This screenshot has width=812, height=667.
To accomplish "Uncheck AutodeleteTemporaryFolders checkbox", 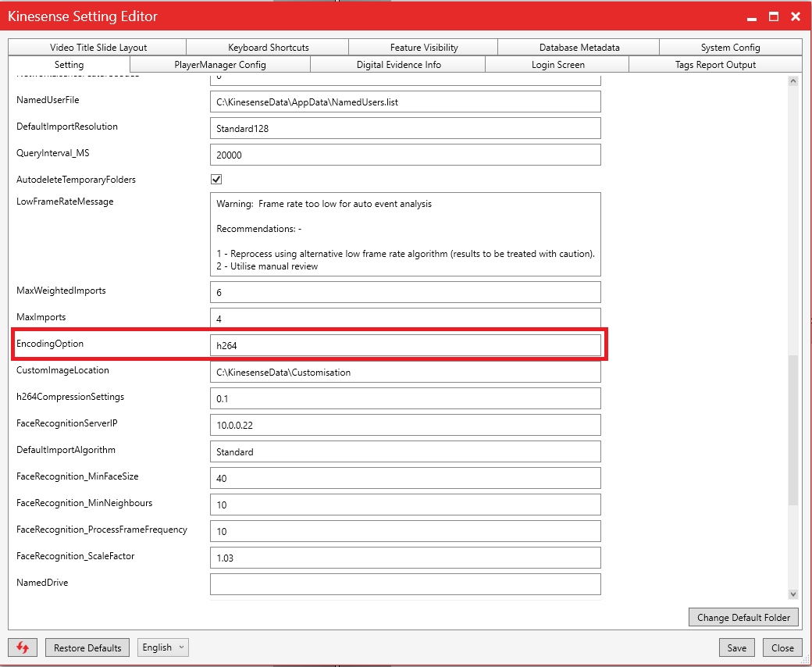I will point(216,179).
